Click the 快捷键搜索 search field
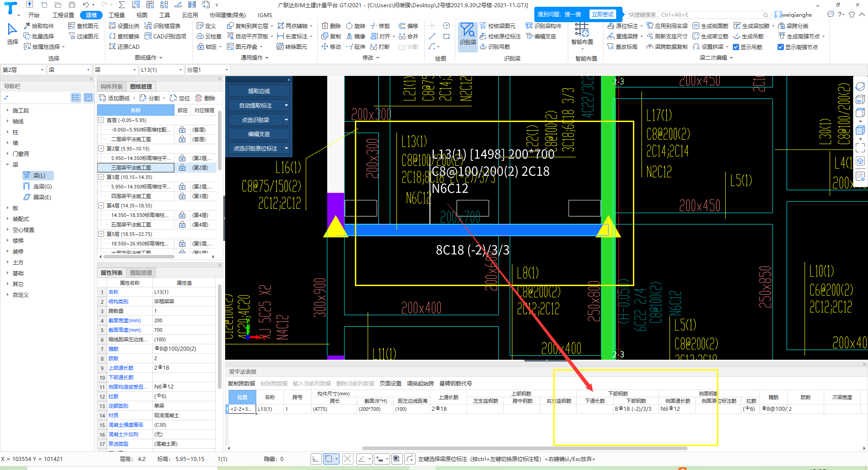The width and height of the screenshot is (868, 470). (698, 14)
